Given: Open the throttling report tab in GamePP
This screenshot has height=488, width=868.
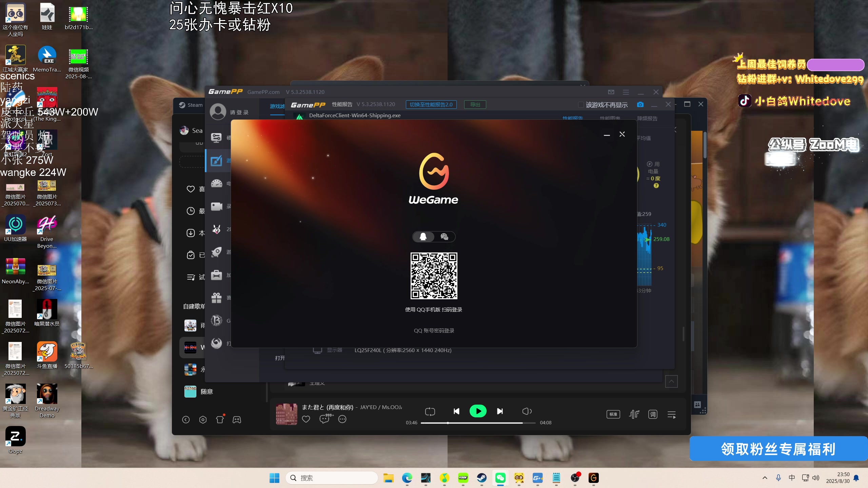Looking at the screenshot, I should (647, 118).
